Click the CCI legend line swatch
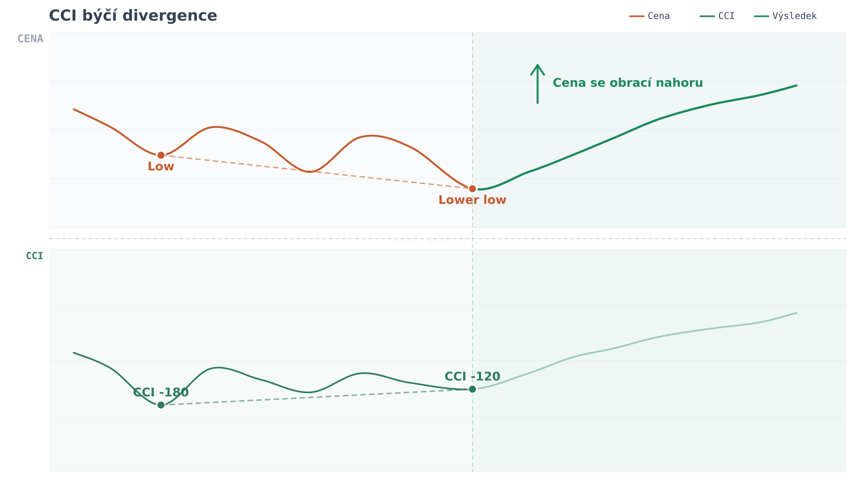868x488 pixels. point(707,16)
